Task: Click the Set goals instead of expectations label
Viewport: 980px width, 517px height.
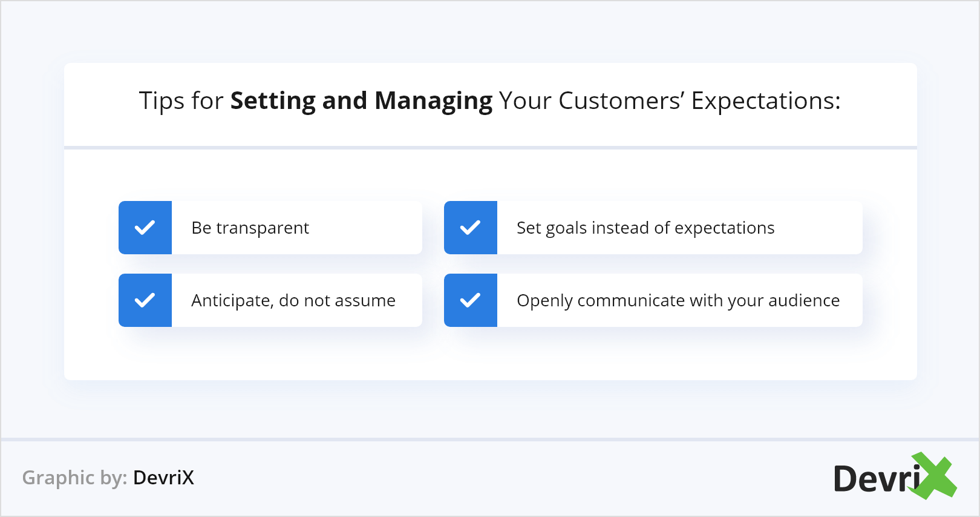Action: tap(645, 228)
